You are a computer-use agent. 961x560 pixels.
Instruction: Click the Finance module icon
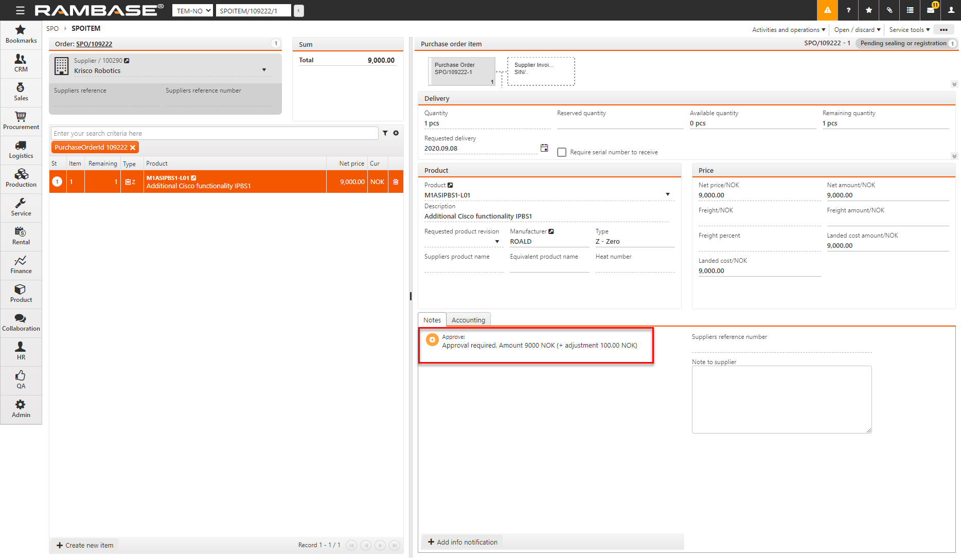(21, 265)
